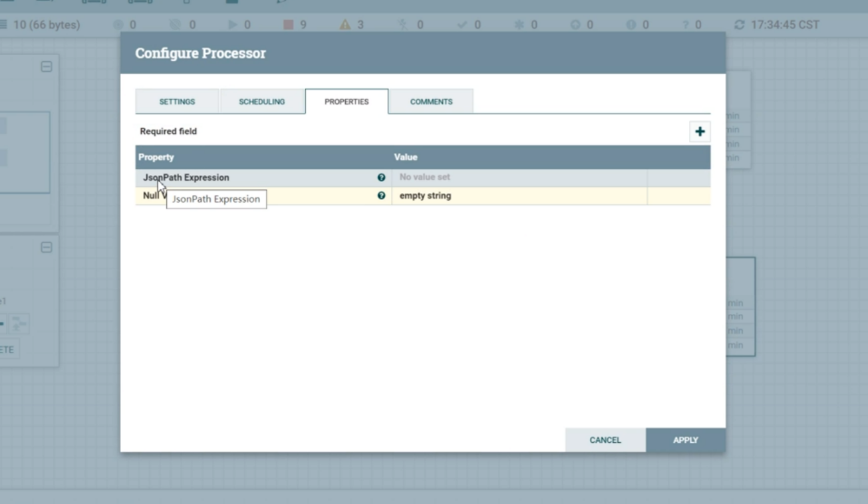Click the running components play icon
Screen dimensions: 868x504
(x=232, y=25)
